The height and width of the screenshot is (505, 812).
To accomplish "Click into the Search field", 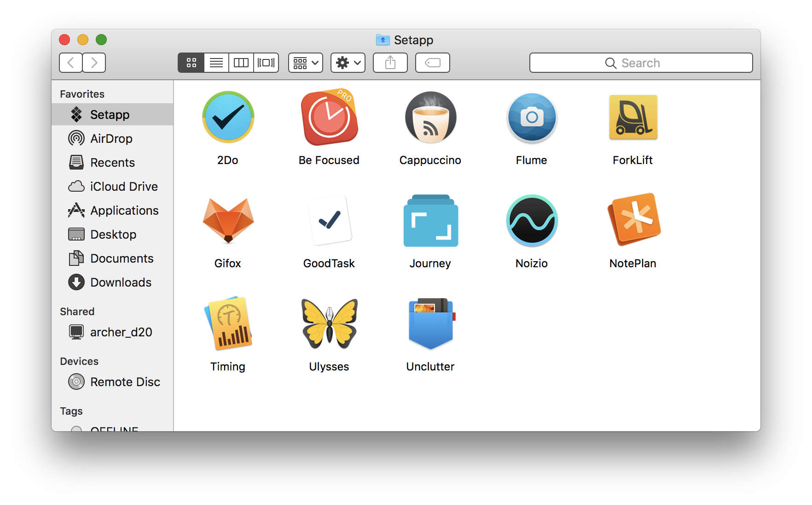I will [641, 63].
